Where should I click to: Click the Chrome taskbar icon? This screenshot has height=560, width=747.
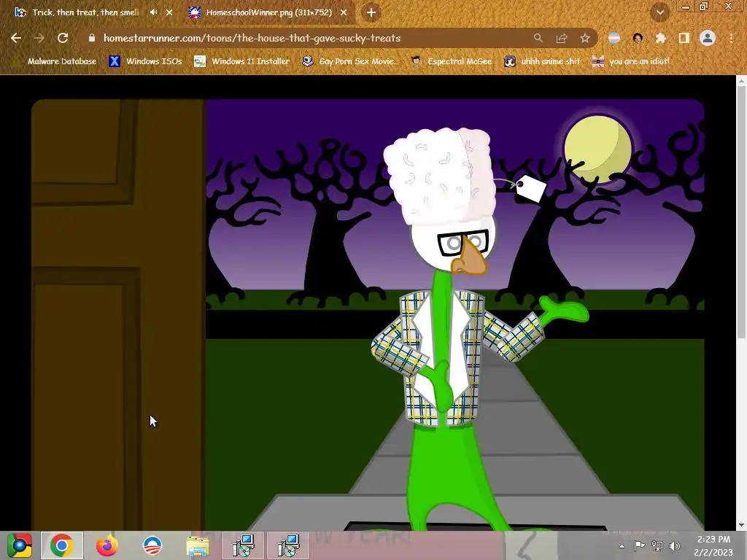tap(62, 545)
